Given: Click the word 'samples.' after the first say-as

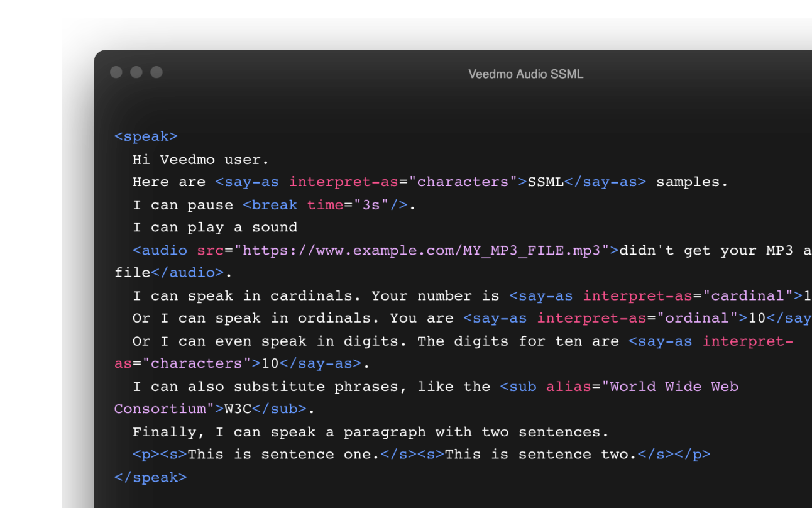Looking at the screenshot, I should [692, 182].
